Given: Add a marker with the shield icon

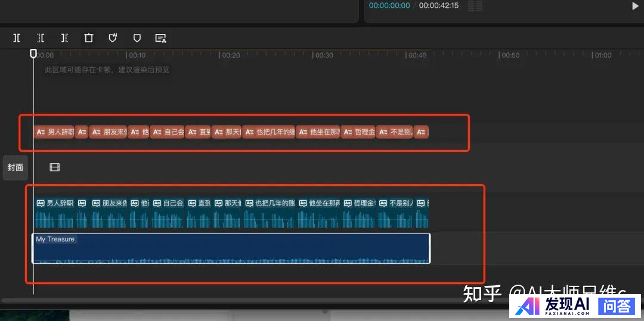Looking at the screenshot, I should click(137, 38).
